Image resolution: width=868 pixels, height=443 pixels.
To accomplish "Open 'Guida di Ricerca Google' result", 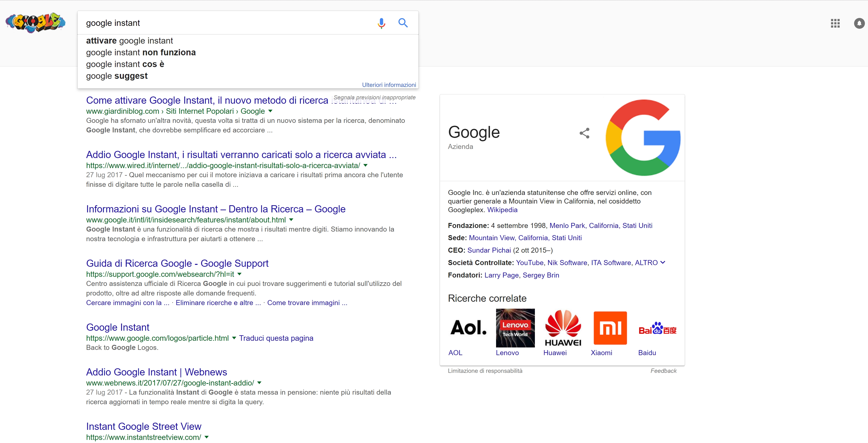I will point(177,264).
